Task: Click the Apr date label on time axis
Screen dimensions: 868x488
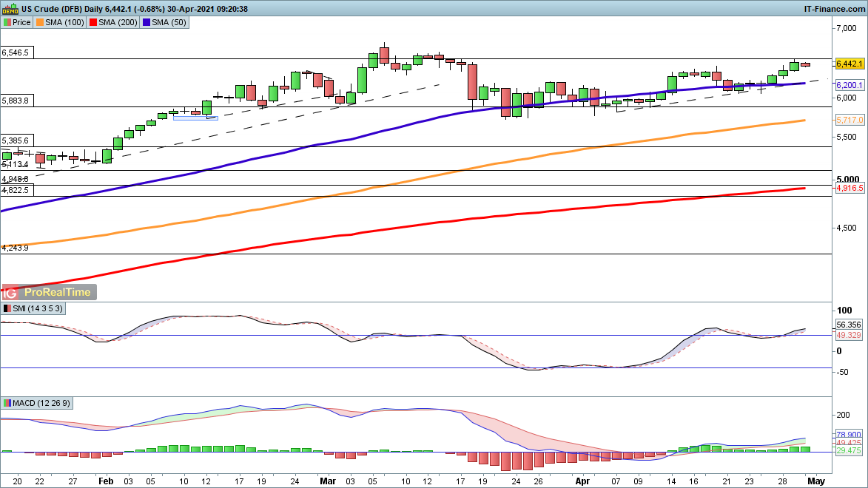Action: click(x=582, y=481)
